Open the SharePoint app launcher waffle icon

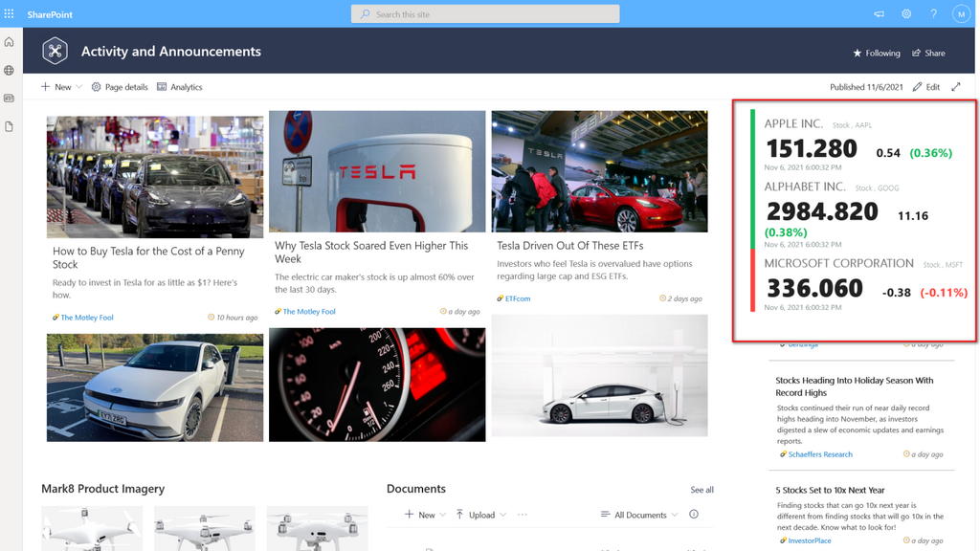coord(9,13)
